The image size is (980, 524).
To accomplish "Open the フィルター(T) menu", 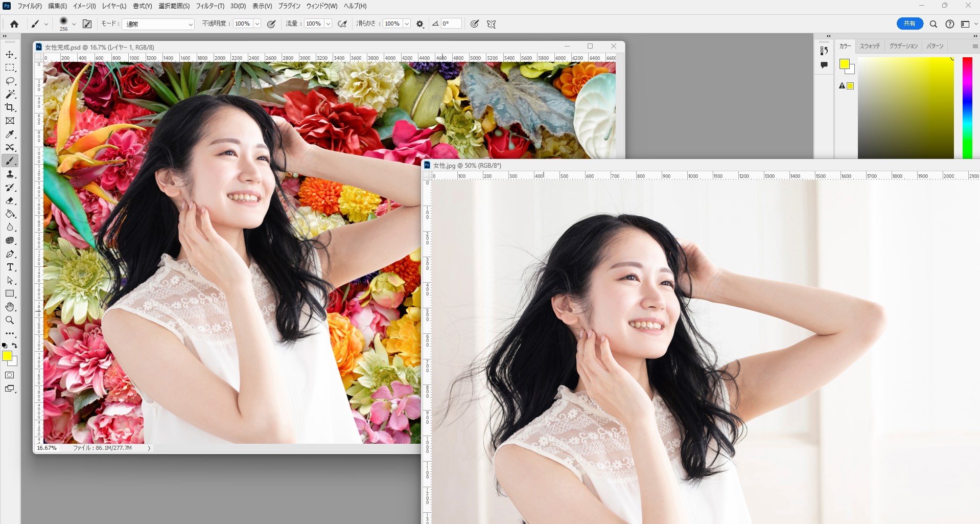I will tap(210, 6).
